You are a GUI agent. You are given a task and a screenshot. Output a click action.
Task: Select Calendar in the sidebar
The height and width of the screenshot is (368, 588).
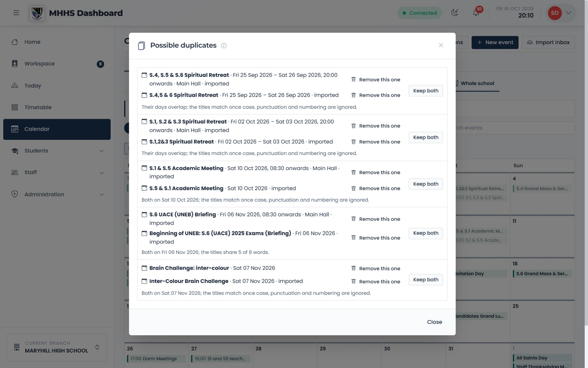click(x=57, y=129)
